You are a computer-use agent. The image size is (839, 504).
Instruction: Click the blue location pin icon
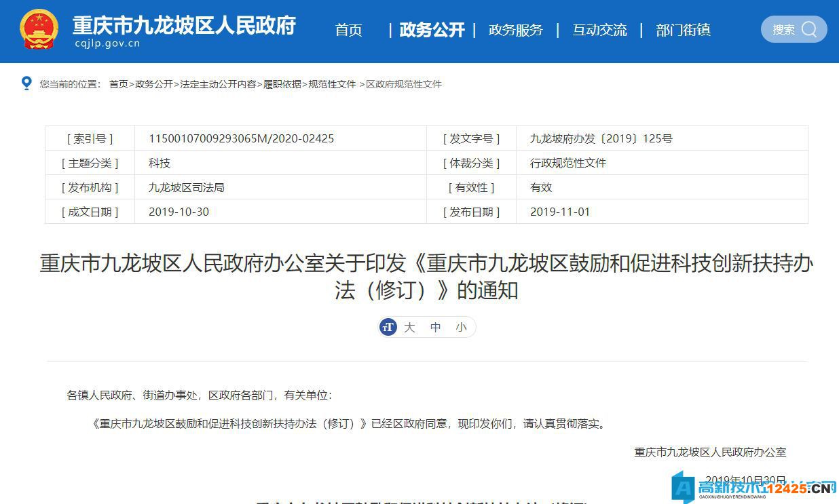pyautogui.click(x=26, y=83)
